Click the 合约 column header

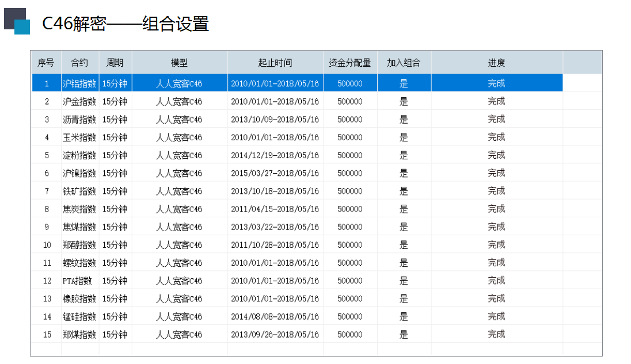click(x=79, y=63)
